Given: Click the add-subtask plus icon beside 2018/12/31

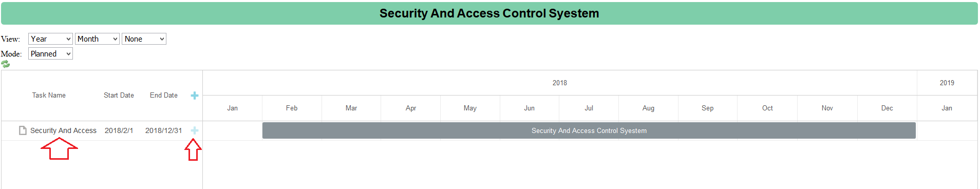Looking at the screenshot, I should click(x=195, y=130).
